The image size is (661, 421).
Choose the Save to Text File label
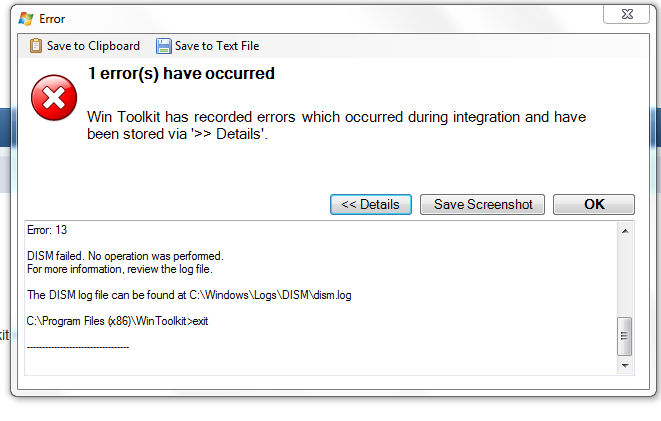[217, 46]
